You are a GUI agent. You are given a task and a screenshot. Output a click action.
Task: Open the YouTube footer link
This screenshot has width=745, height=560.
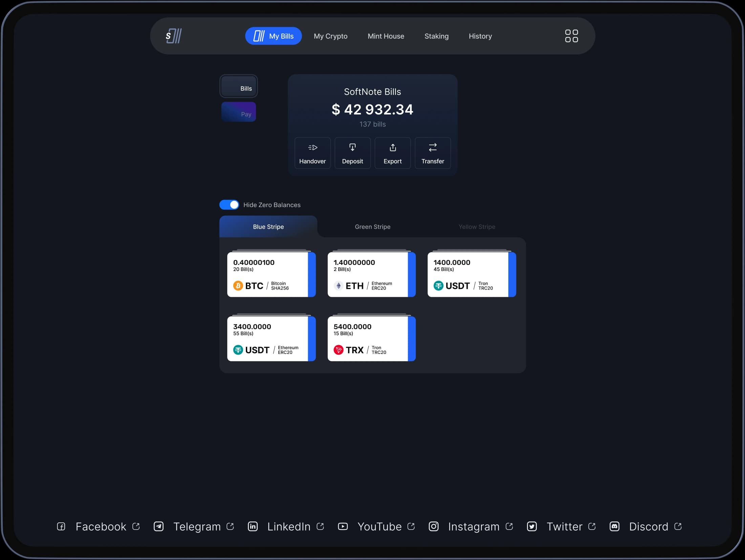(379, 527)
